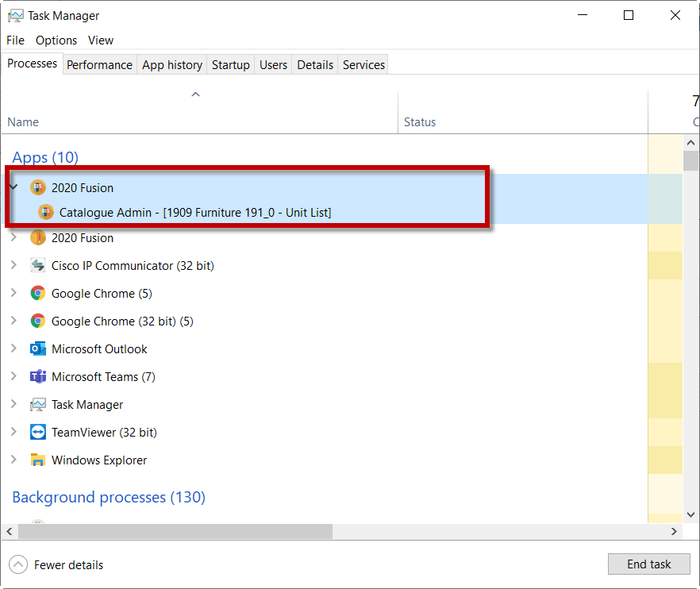Screen dimensions: 700x589
Task: Click the Google Chrome (5) icon
Action: tap(38, 293)
